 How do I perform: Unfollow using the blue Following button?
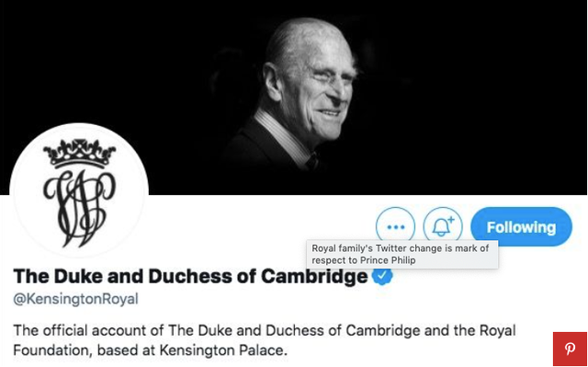click(x=521, y=226)
